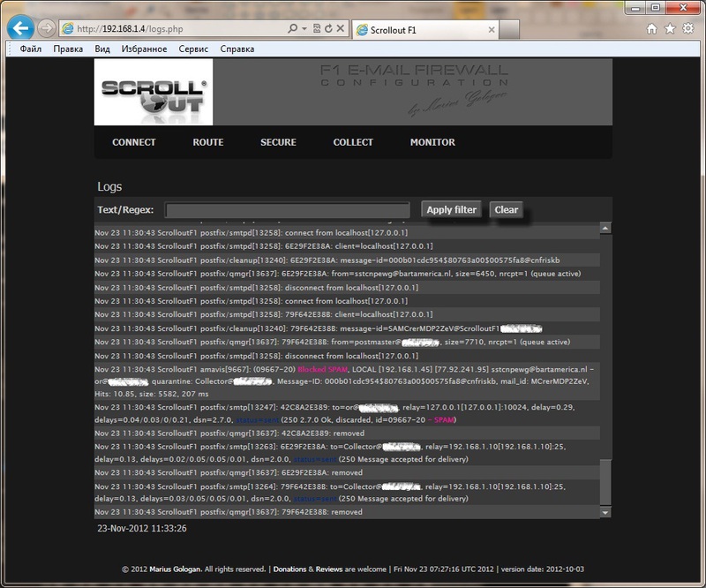Select log line '6E29F2E38A: removed'
Viewport: 706px width, 588px height.
[347, 472]
